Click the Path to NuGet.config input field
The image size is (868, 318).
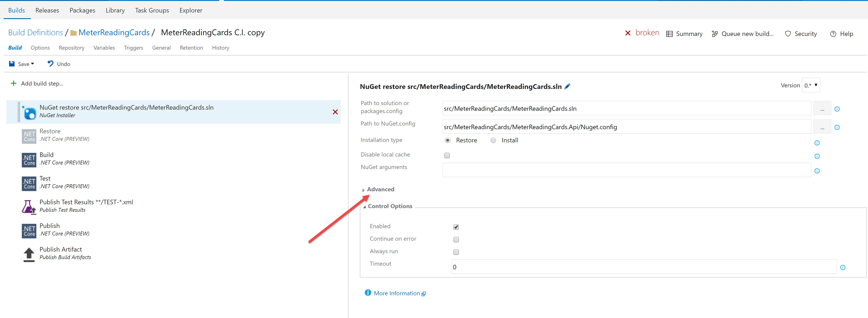coord(627,127)
